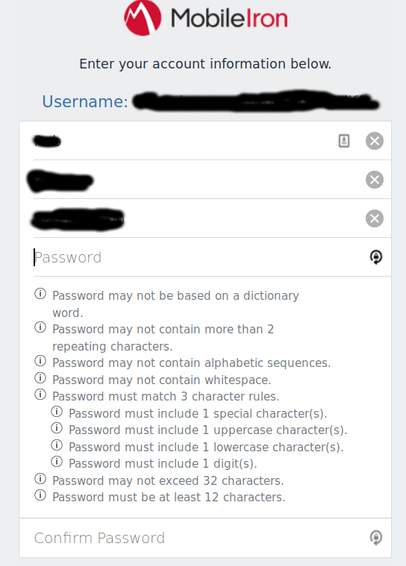Image resolution: width=406 pixels, height=566 pixels.
Task: Click info icon beside repeating characters rule
Action: (40, 327)
